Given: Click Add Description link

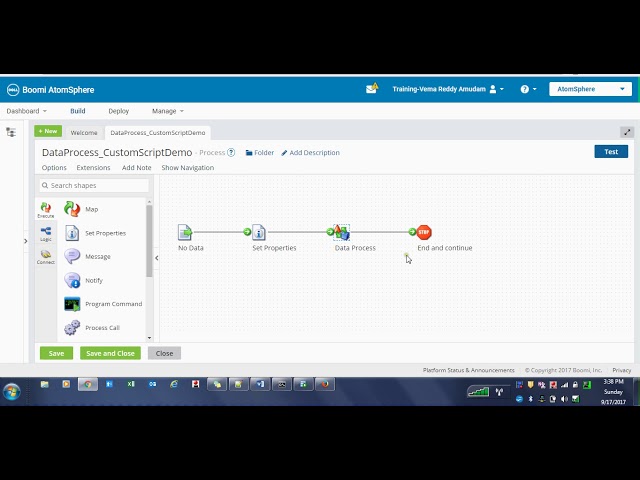Looking at the screenshot, I should pyautogui.click(x=310, y=153).
